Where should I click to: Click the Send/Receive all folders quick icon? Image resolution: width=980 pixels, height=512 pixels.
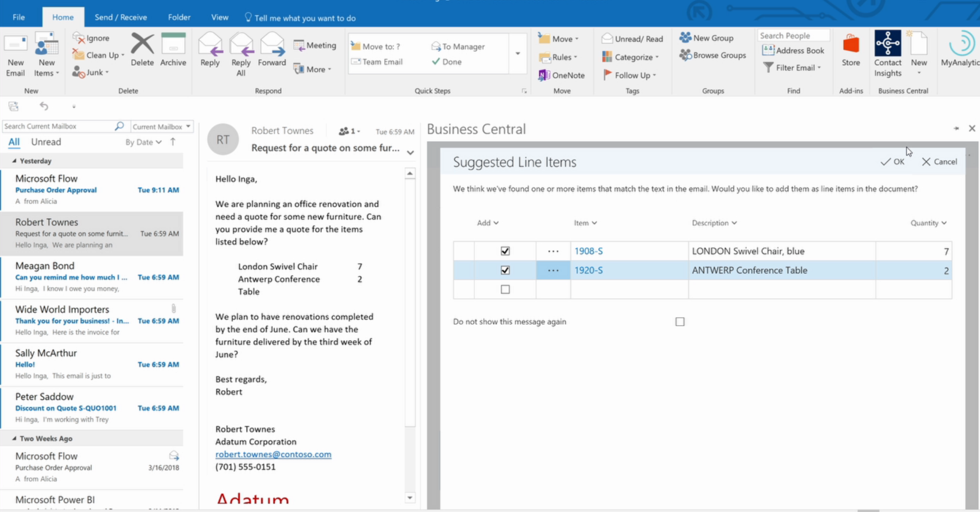point(14,106)
